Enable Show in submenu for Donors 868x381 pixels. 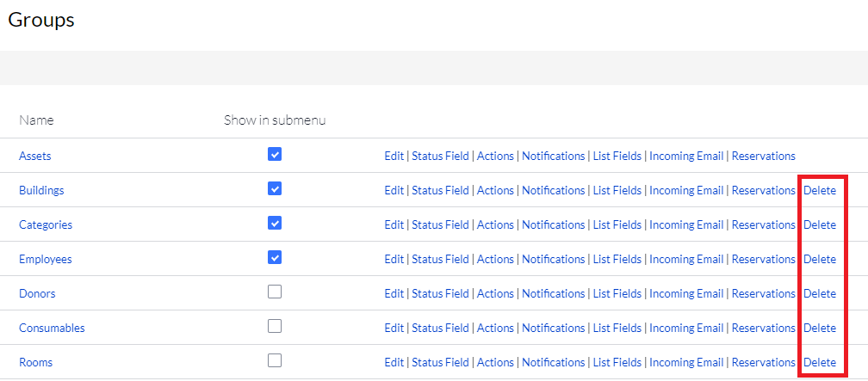tap(275, 292)
